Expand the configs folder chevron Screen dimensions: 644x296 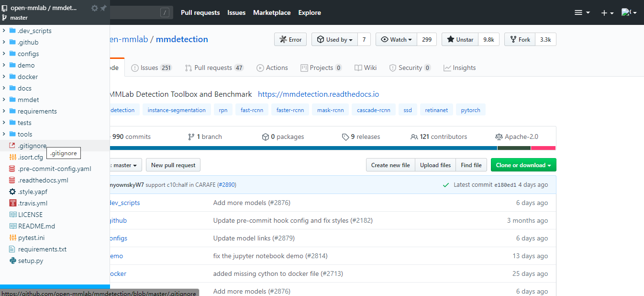point(4,54)
